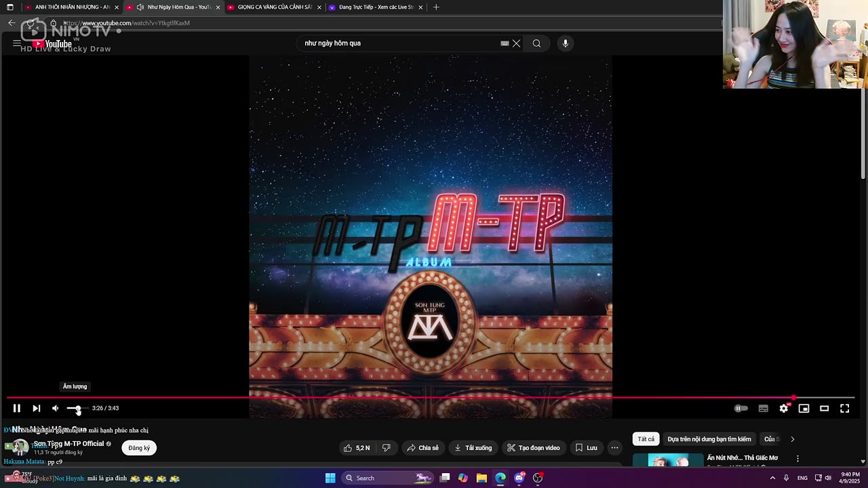Open the Sơn Tùng M-TP Official channel
The width and height of the screenshot is (868, 488).
point(68,444)
